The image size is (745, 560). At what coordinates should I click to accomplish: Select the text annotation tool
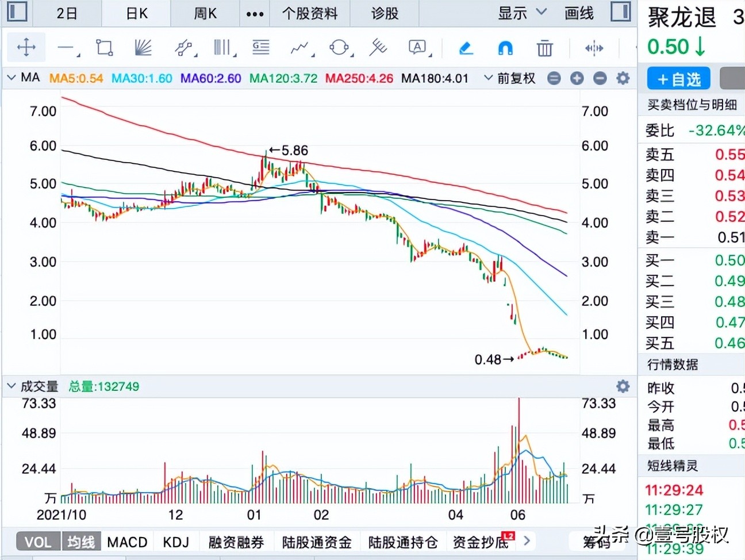click(415, 48)
